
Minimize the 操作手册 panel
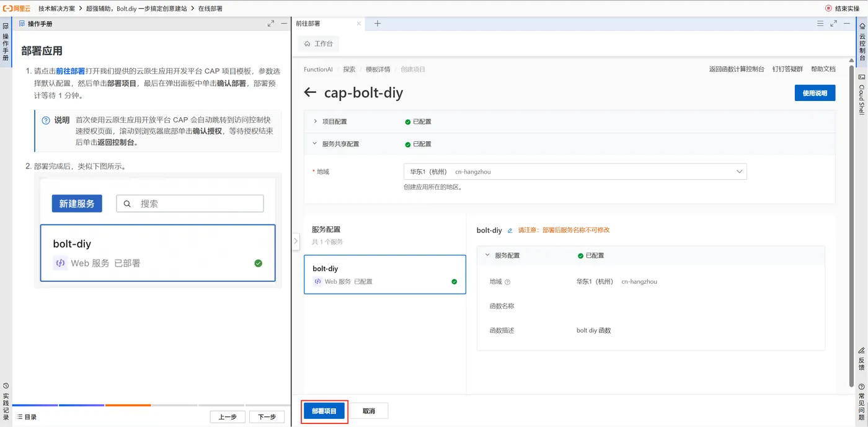[284, 24]
